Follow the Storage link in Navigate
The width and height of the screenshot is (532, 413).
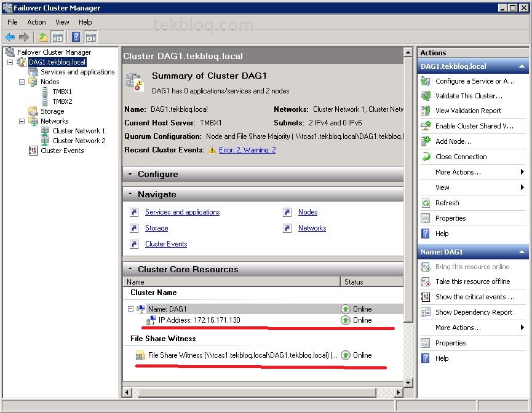[x=156, y=228]
